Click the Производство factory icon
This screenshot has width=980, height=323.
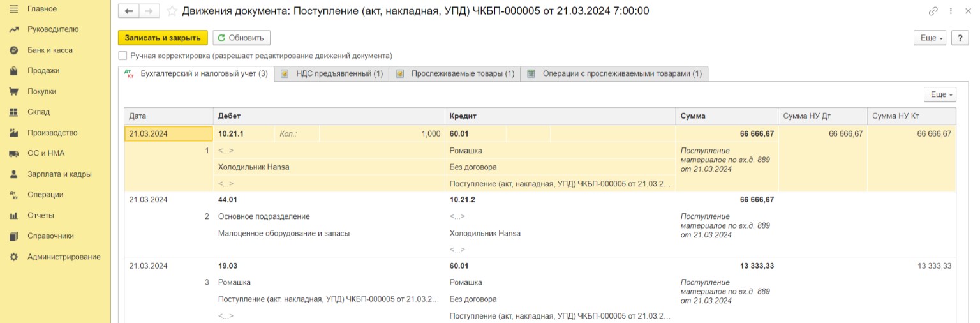point(13,133)
